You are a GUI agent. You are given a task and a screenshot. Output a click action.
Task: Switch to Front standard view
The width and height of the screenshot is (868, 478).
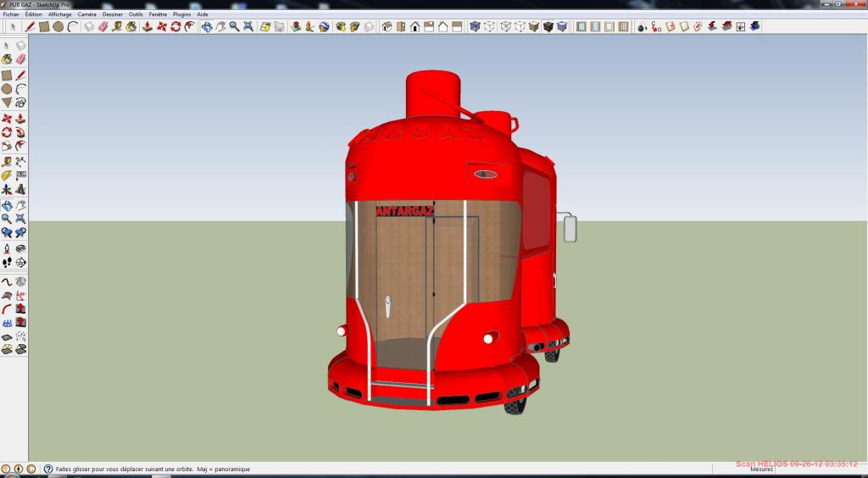415,26
